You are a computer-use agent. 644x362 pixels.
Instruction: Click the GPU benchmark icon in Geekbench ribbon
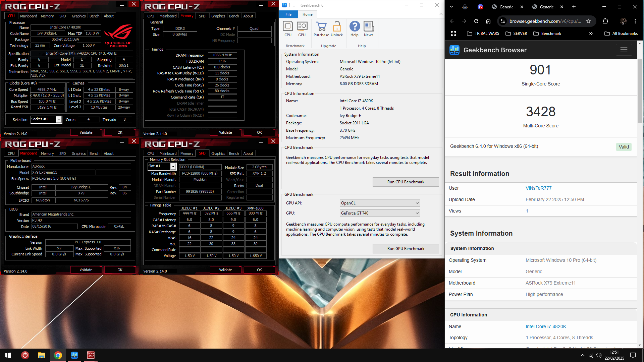(302, 29)
